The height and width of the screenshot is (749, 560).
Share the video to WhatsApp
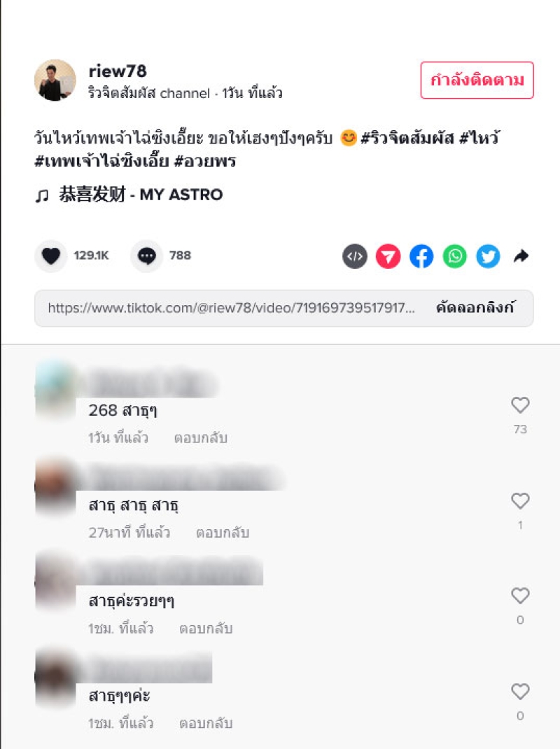pyautogui.click(x=455, y=256)
